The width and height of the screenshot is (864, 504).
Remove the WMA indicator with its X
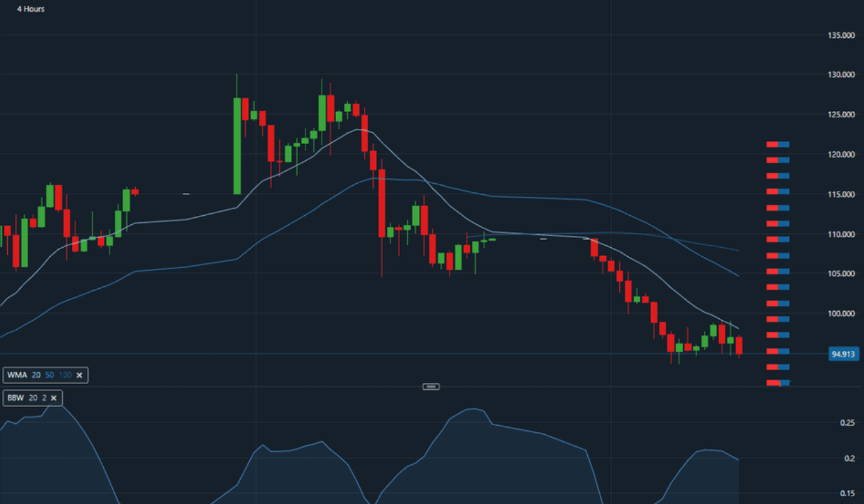pos(80,376)
